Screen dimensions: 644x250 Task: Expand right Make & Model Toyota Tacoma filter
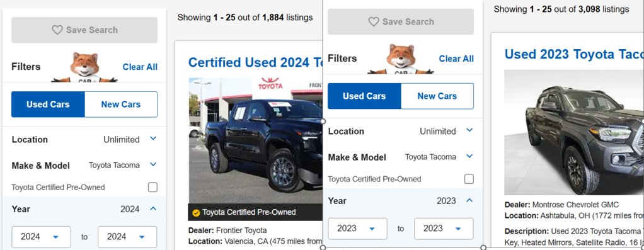(469, 156)
